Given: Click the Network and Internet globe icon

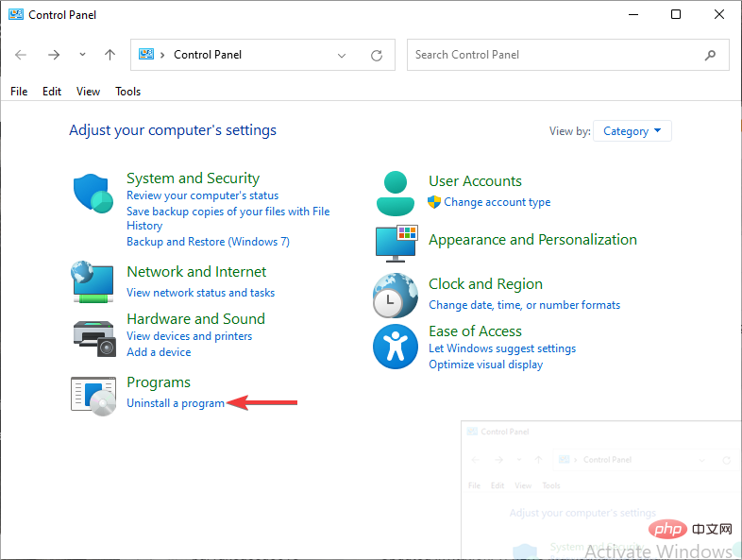Looking at the screenshot, I should click(93, 281).
